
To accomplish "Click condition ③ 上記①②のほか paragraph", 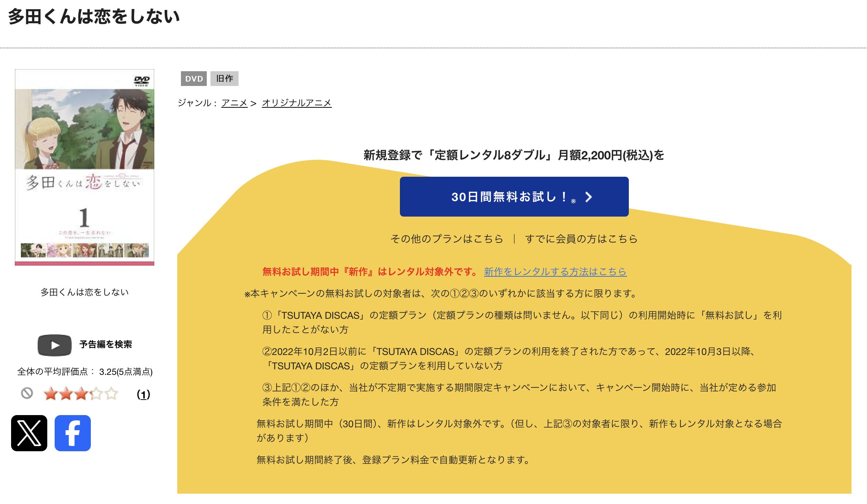I will (519, 395).
